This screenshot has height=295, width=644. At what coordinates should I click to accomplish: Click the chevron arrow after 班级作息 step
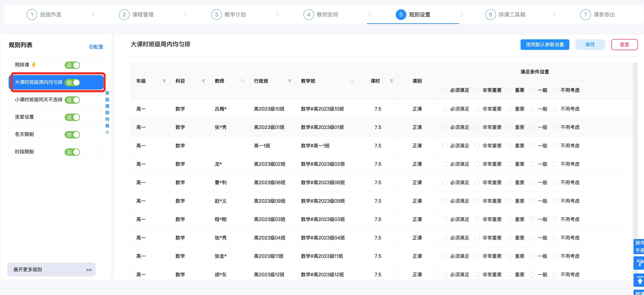click(x=93, y=14)
